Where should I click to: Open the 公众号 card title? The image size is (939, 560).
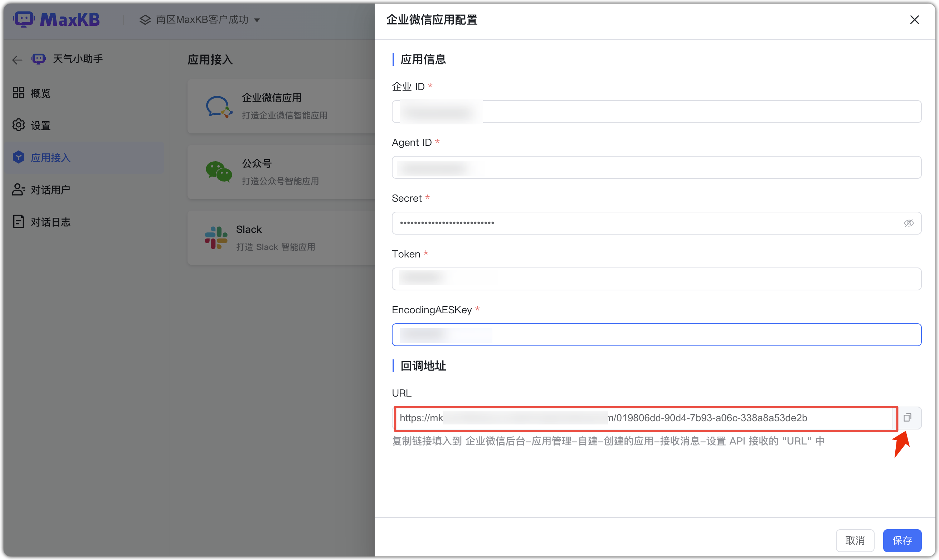point(257,163)
